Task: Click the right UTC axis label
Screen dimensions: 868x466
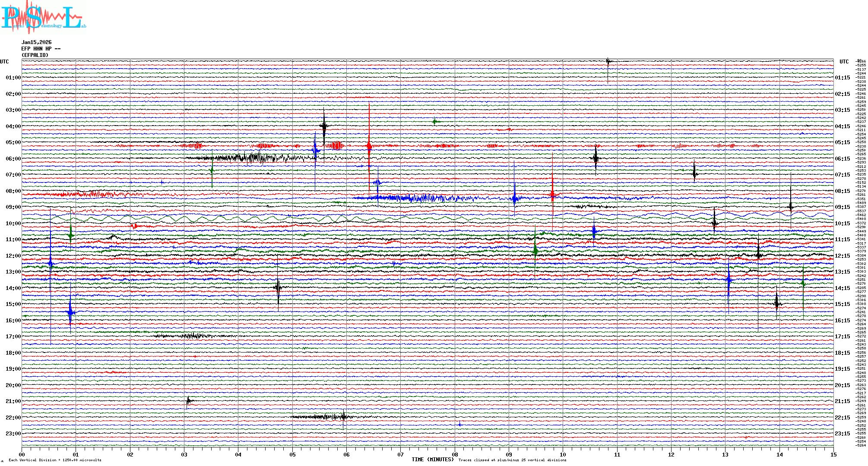Action: coord(844,62)
